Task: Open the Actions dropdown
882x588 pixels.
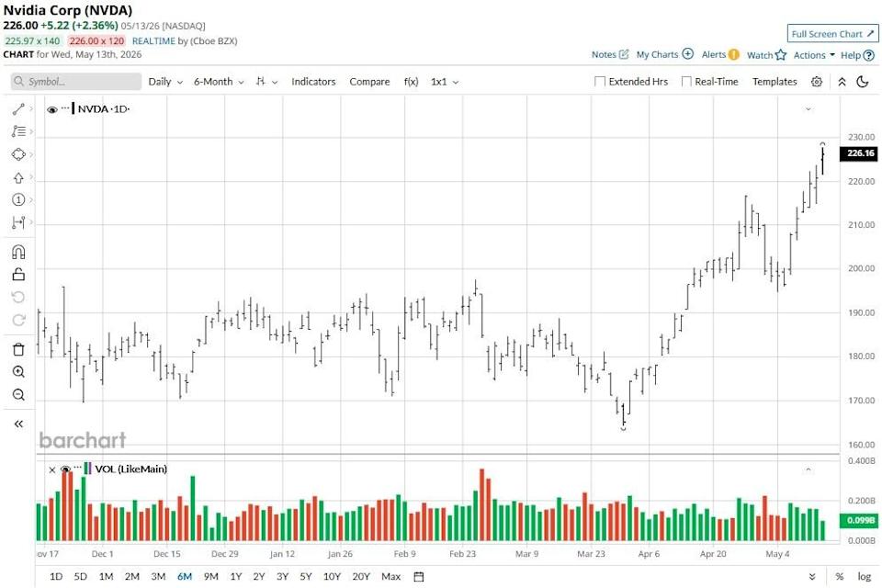Action: pos(814,55)
